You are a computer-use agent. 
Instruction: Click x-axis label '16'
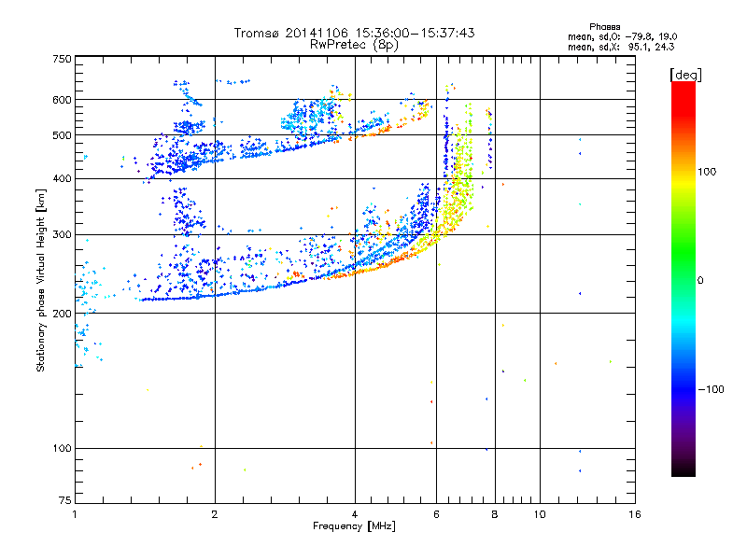[x=635, y=514]
